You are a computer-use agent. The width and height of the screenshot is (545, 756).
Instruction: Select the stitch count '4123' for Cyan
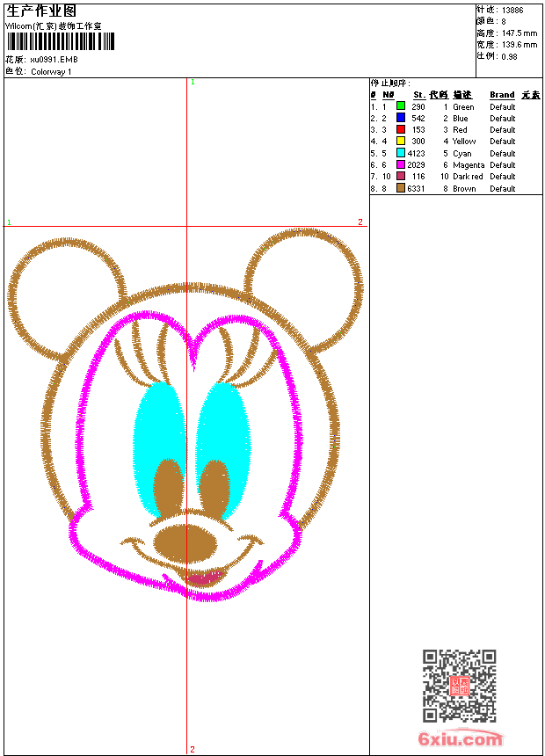pyautogui.click(x=417, y=153)
